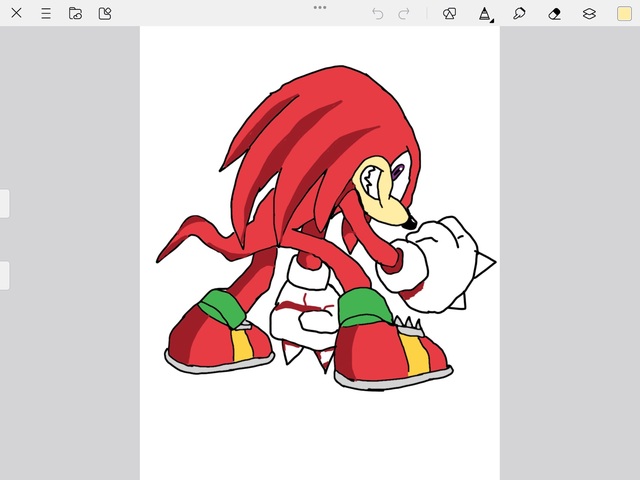Redo the undone stroke

click(x=404, y=14)
